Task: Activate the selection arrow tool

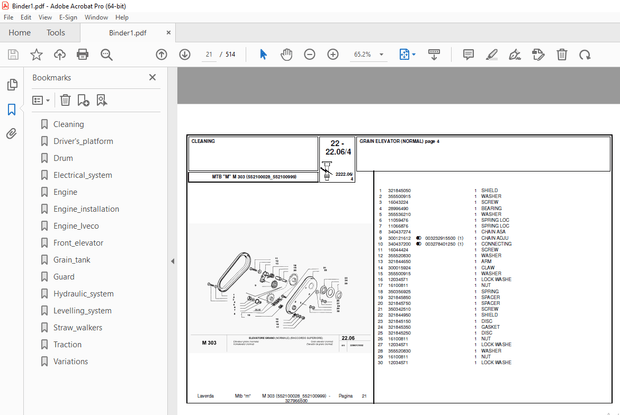Action: [263, 55]
